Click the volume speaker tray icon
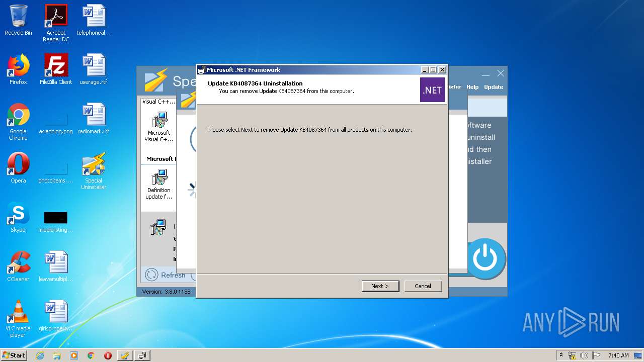Viewport: 644px width, 362px height. pyautogui.click(x=584, y=355)
